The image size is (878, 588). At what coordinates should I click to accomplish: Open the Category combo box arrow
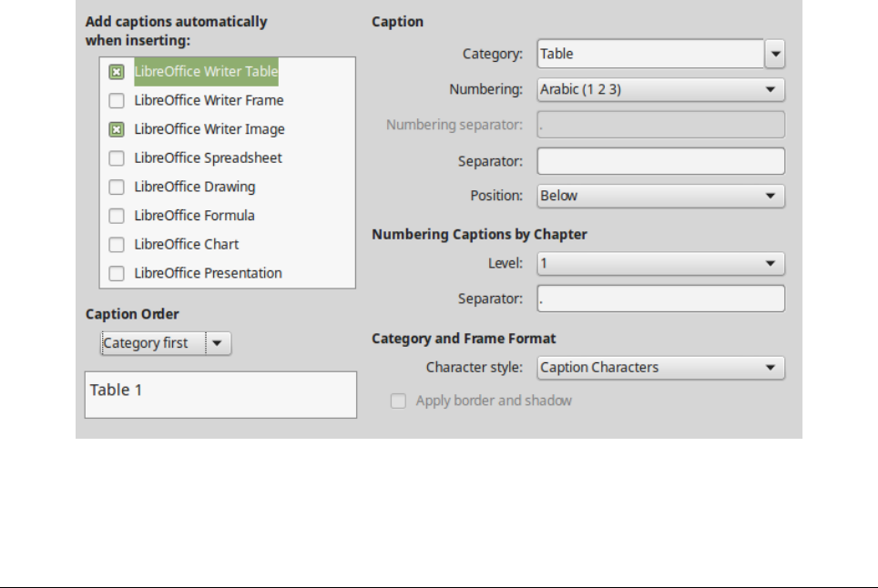pyautogui.click(x=775, y=54)
